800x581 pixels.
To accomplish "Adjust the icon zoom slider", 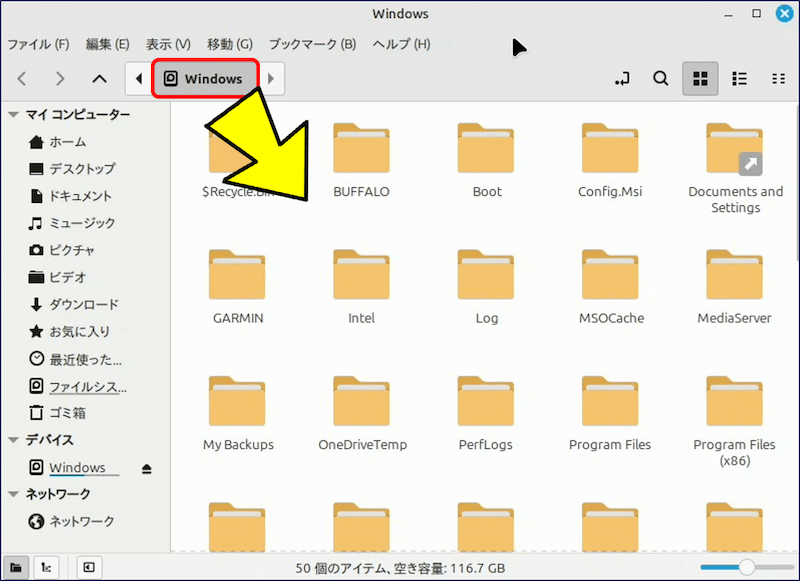I will pos(745,567).
